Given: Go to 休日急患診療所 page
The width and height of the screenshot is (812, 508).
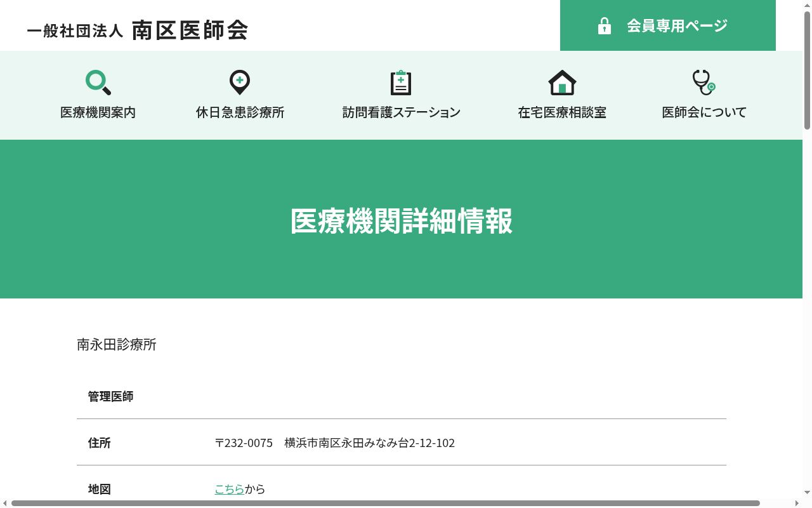Looking at the screenshot, I should 240,112.
